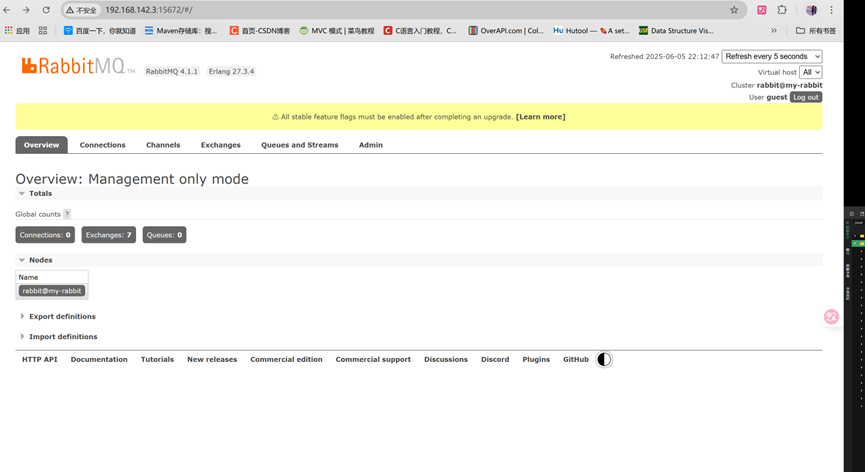Open 百度一下 bookmark

click(x=100, y=31)
